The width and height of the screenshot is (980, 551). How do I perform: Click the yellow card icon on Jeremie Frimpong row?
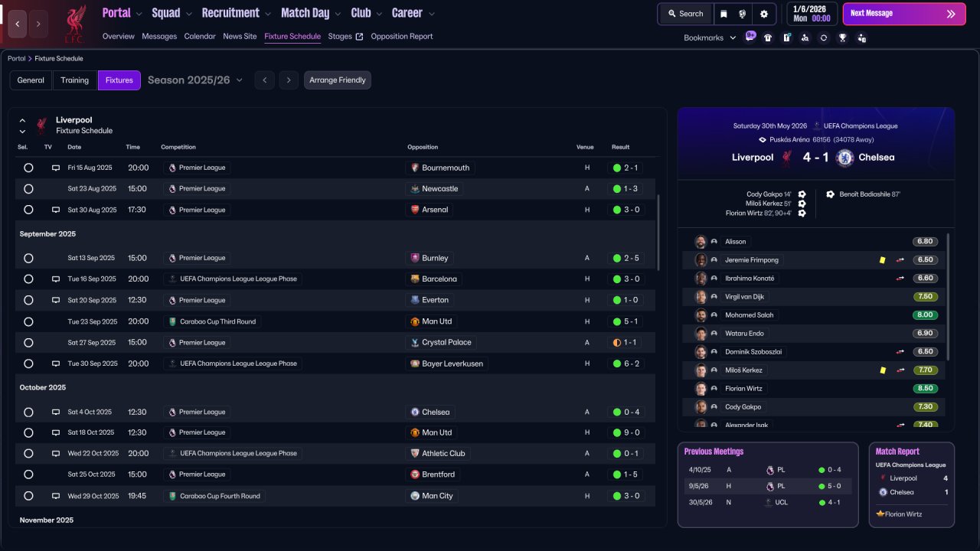click(x=883, y=260)
